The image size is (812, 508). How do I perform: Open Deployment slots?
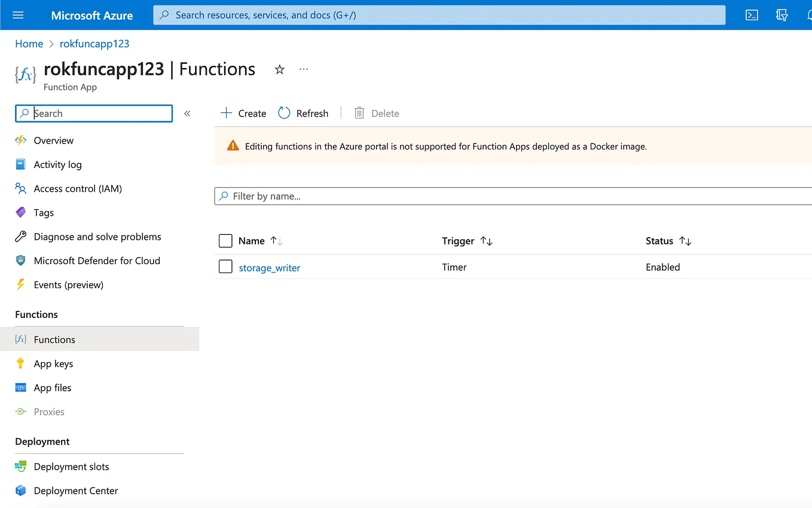pyautogui.click(x=72, y=466)
